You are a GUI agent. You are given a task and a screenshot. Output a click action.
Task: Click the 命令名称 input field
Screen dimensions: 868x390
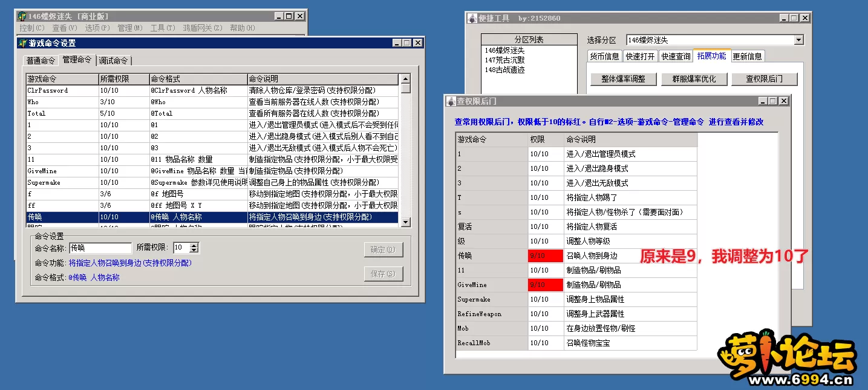[x=100, y=248]
